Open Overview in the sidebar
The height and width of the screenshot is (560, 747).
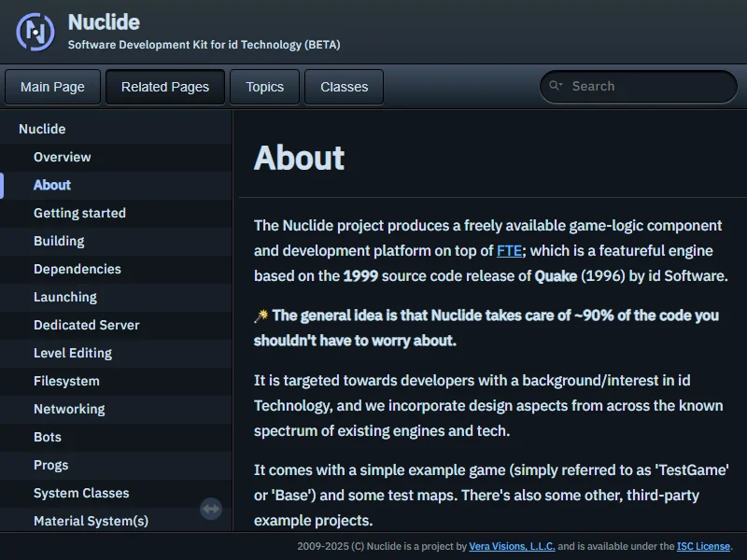tap(63, 157)
